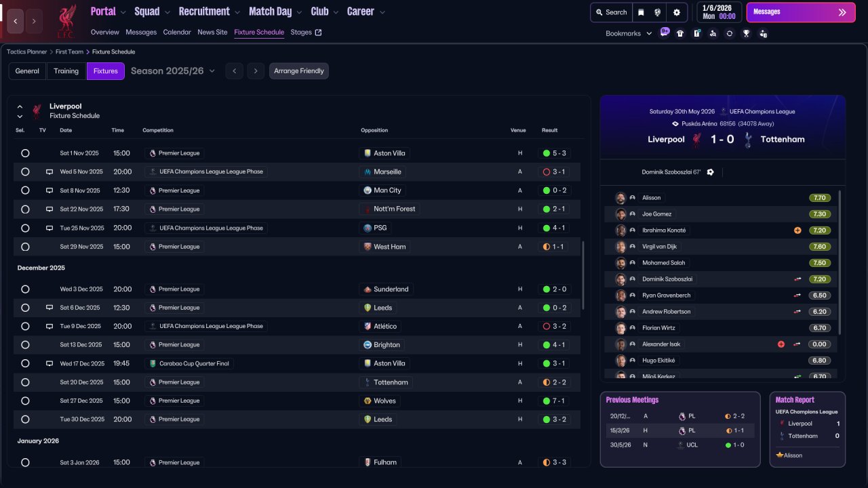Click the substitution arrow icon beside Ryan Gravenberch

pyautogui.click(x=797, y=296)
